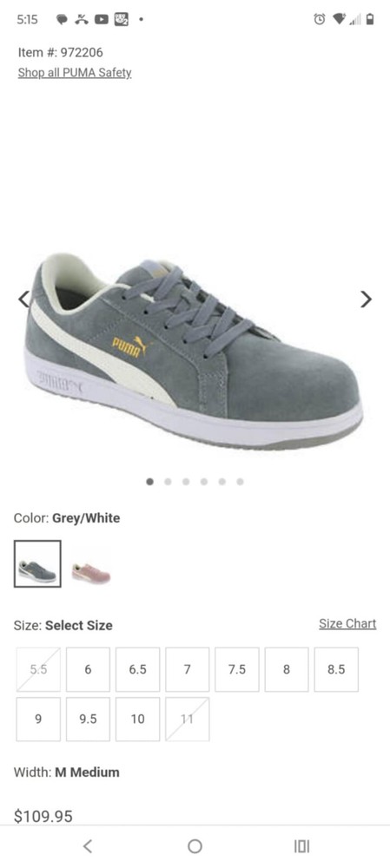Tap the Android back navigation button
Screen dimensions: 390x868
pyautogui.click(x=87, y=845)
